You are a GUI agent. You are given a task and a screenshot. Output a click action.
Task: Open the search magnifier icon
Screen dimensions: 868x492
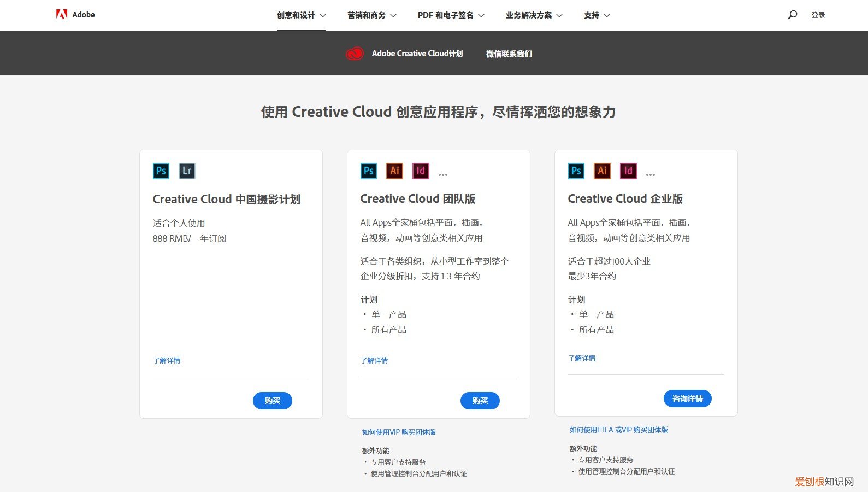point(792,15)
